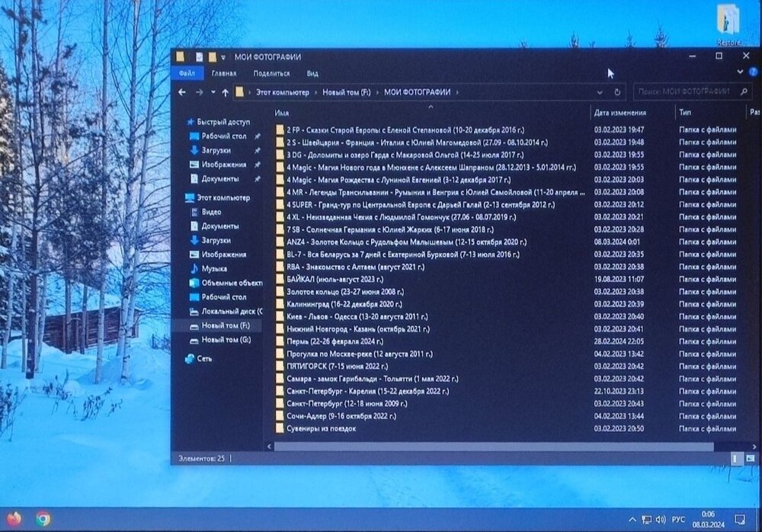Image resolution: width=762 pixels, height=532 pixels.
Task: Select folder ANZ4 - Золотое Кольцо
Action: [406, 242]
